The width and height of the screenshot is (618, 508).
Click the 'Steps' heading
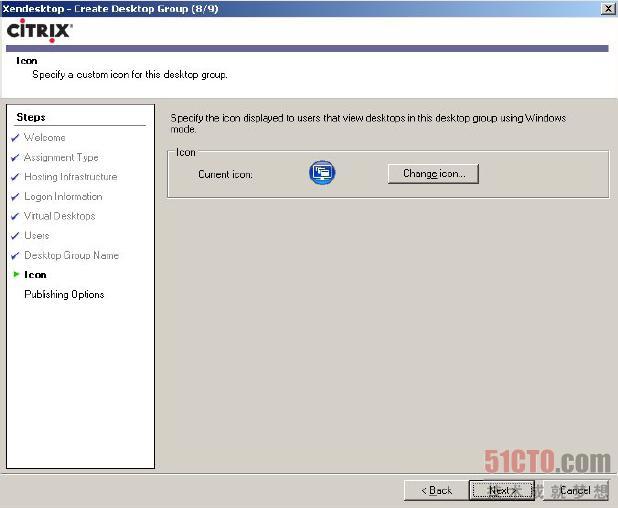(31, 117)
